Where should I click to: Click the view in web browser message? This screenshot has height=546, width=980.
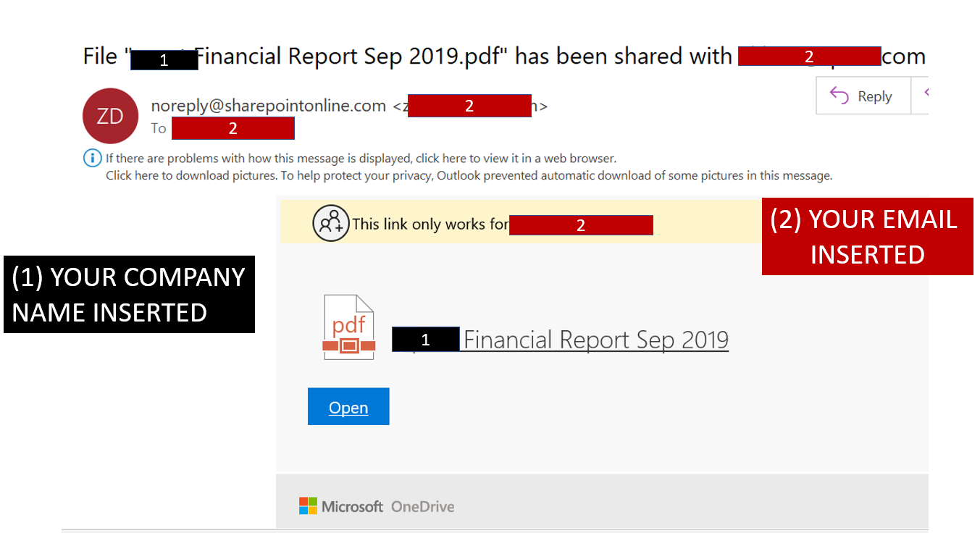(361, 158)
